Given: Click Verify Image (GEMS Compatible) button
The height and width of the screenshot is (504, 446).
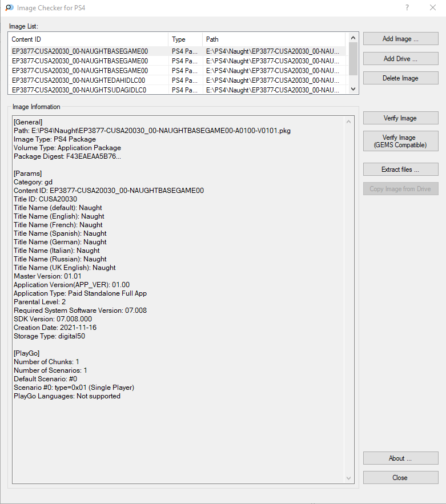Looking at the screenshot, I should click(401, 141).
